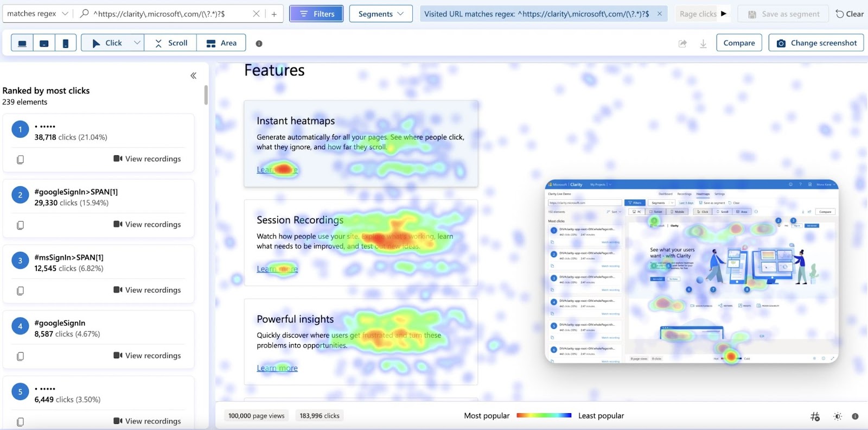Copy selector for ranked element 1
This screenshot has width=868, height=430.
click(x=20, y=160)
